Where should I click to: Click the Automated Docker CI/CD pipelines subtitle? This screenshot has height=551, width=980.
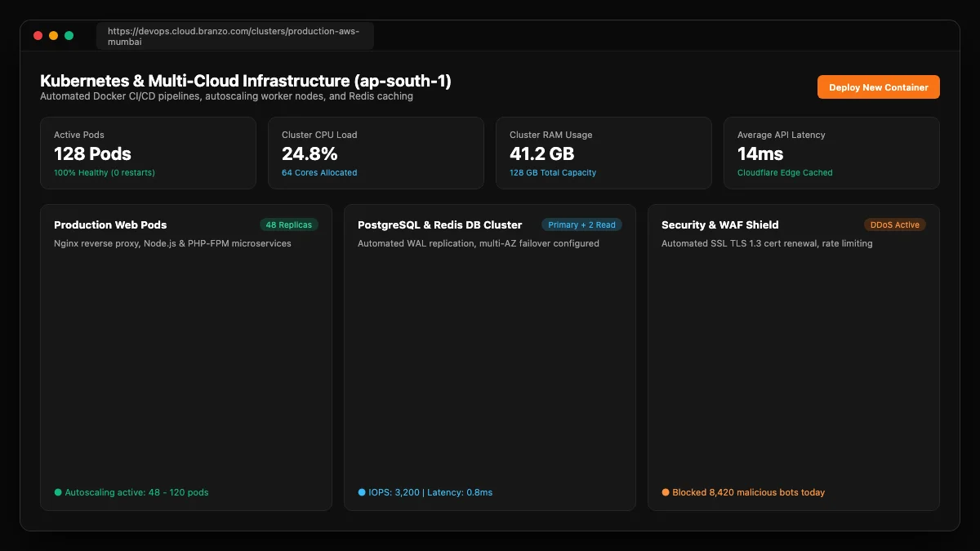(226, 96)
